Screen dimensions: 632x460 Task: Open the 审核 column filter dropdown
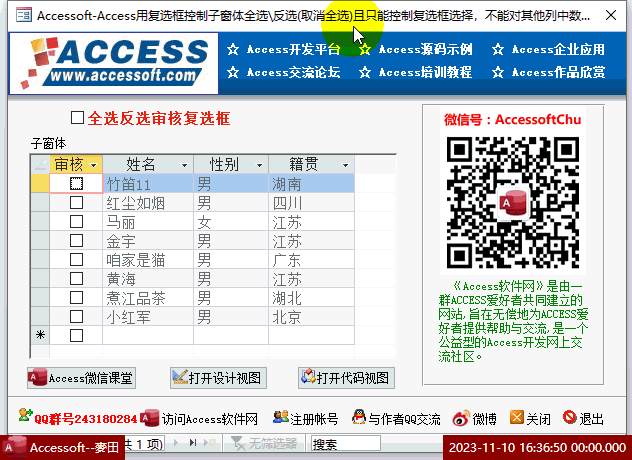click(94, 165)
